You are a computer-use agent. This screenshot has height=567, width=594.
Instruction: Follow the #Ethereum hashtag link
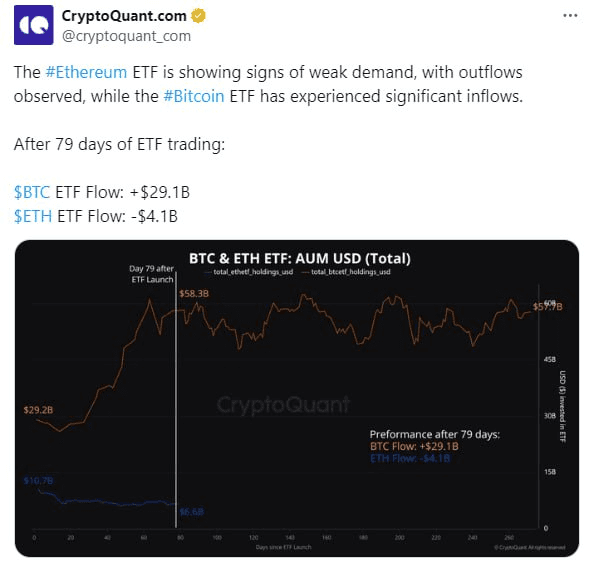click(x=86, y=72)
